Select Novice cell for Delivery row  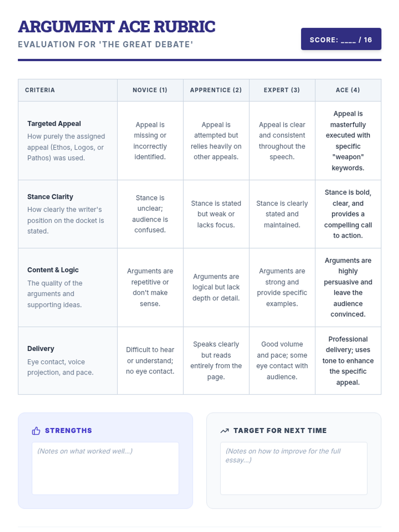150,360
